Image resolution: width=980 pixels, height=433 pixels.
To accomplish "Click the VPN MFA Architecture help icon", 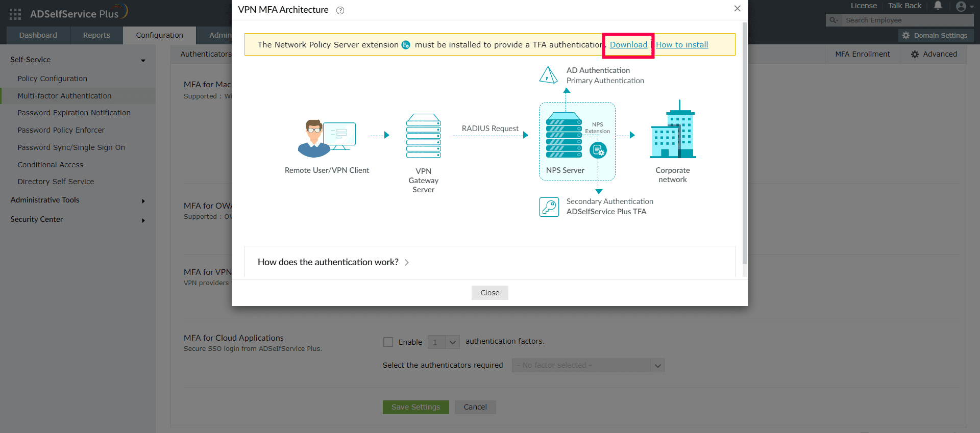I will 340,10.
